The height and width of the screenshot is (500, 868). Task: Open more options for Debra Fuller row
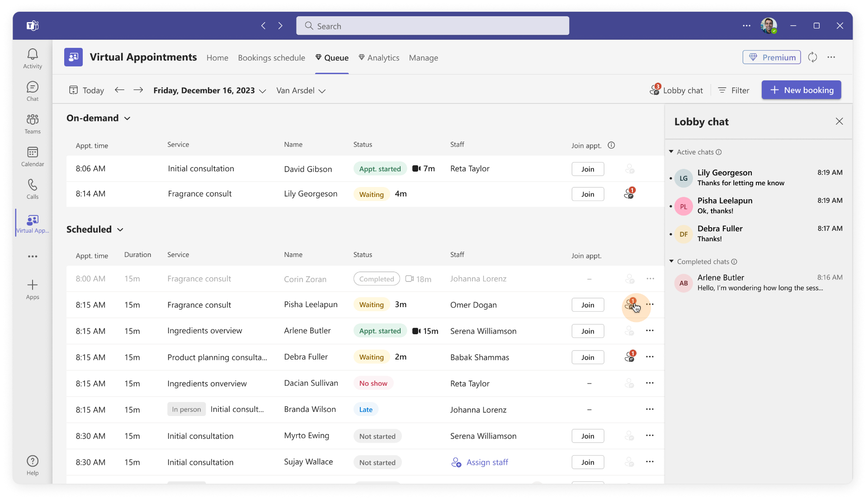pyautogui.click(x=650, y=357)
